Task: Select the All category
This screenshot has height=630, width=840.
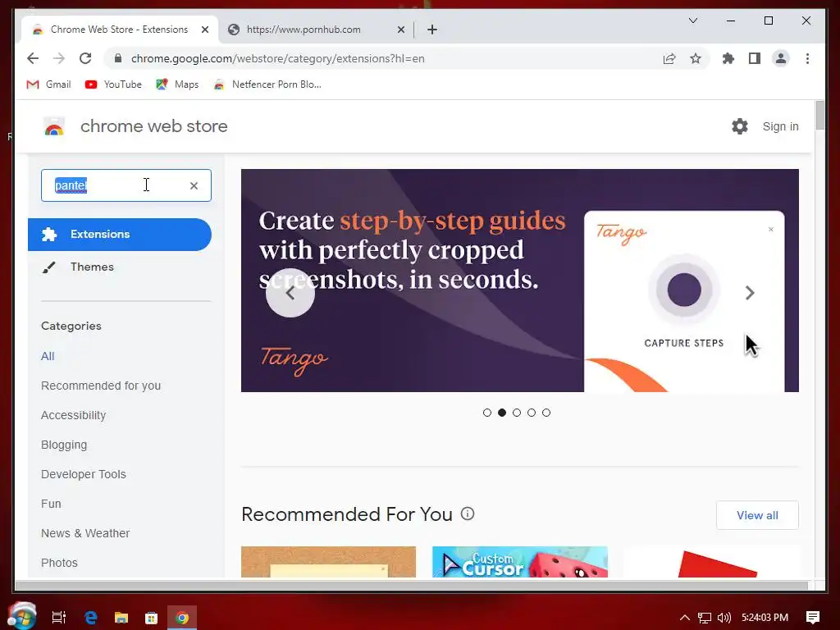Action: [48, 356]
